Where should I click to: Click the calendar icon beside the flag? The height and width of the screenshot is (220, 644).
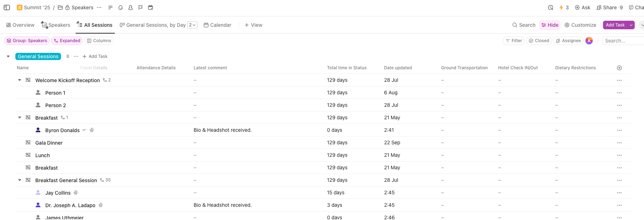tap(150, 7)
